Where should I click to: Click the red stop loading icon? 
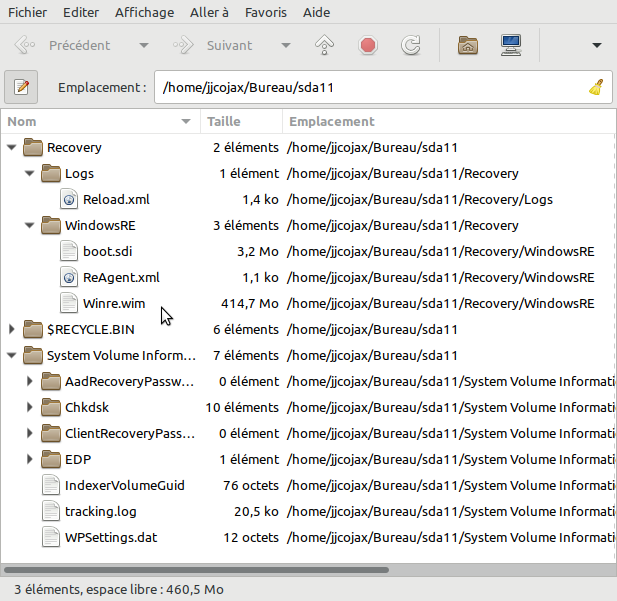pyautogui.click(x=368, y=45)
